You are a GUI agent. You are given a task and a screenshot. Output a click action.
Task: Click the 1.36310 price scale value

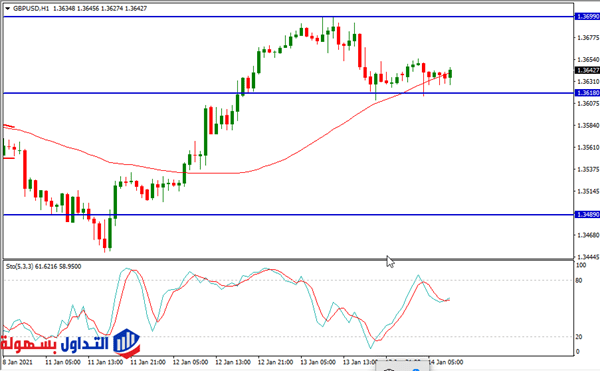pos(588,81)
